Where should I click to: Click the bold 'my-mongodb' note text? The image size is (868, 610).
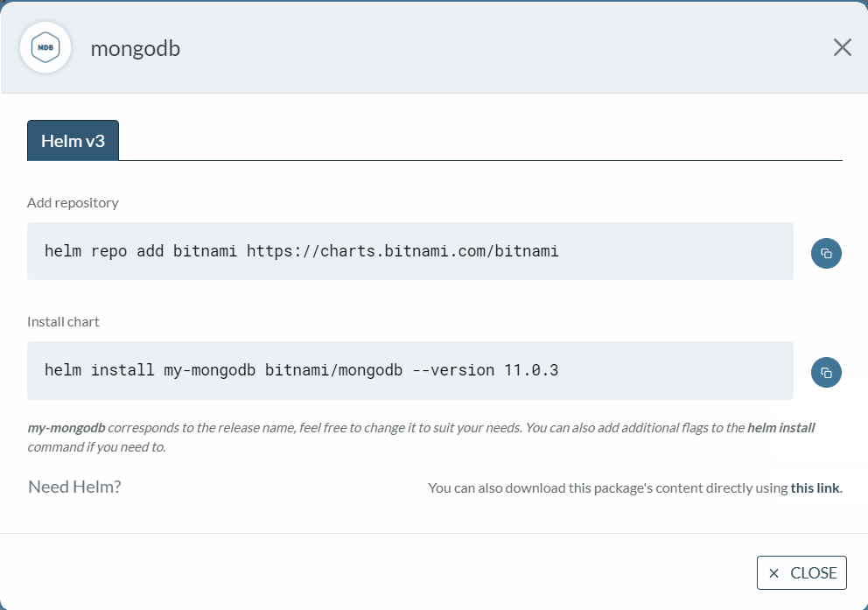[66, 428]
